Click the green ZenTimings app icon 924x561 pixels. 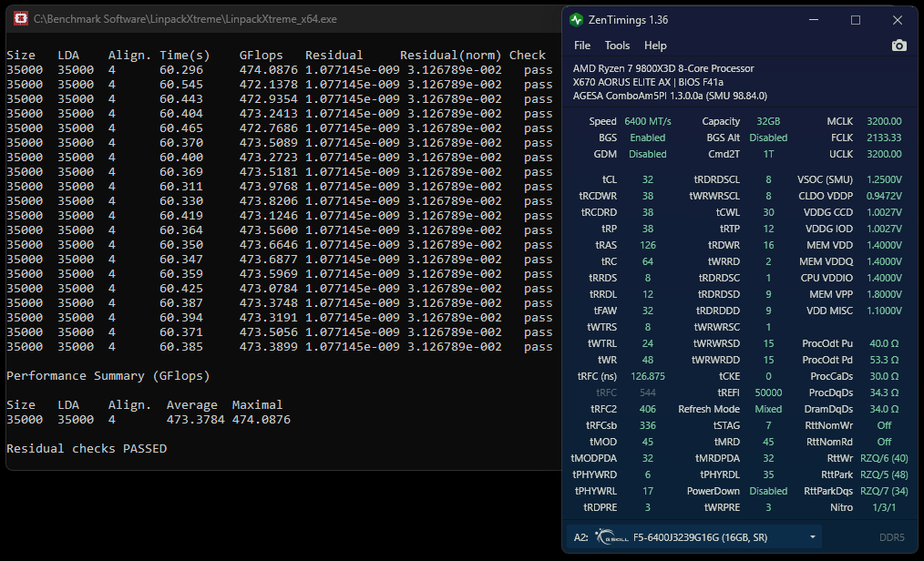tap(576, 19)
